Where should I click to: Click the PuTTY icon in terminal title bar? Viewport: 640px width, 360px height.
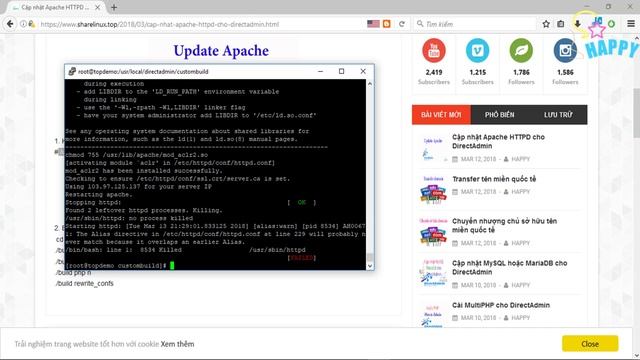[72, 71]
